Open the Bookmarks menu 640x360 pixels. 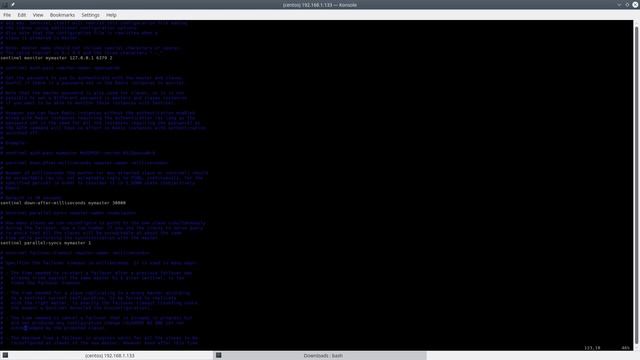(x=62, y=15)
